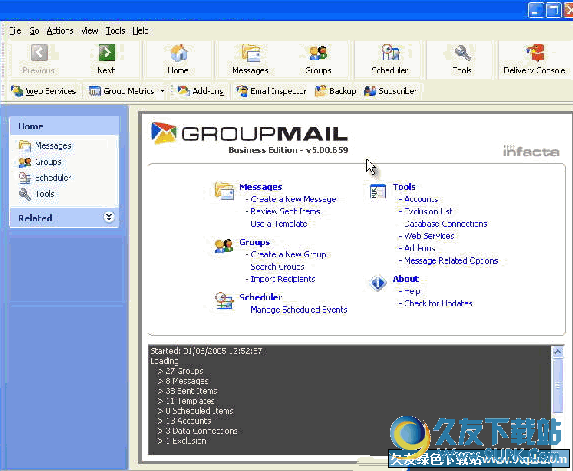
Task: Click Create a New Message link
Action: [293, 199]
